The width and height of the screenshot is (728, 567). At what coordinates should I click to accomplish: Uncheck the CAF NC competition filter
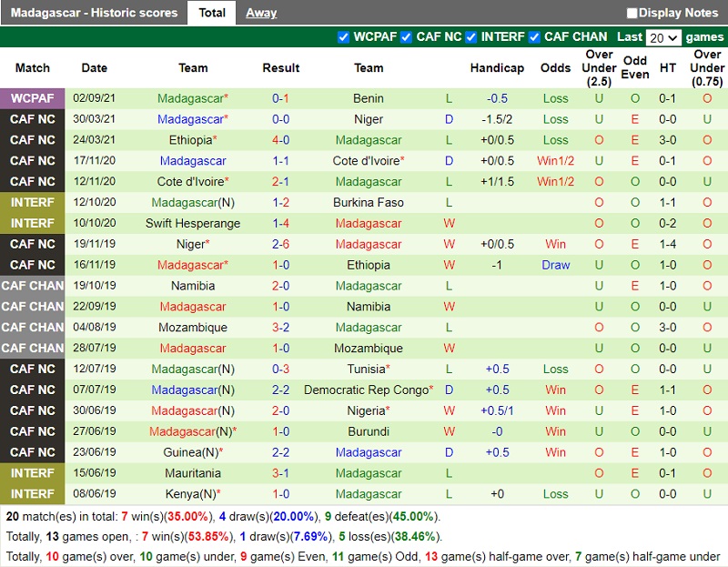tap(407, 37)
